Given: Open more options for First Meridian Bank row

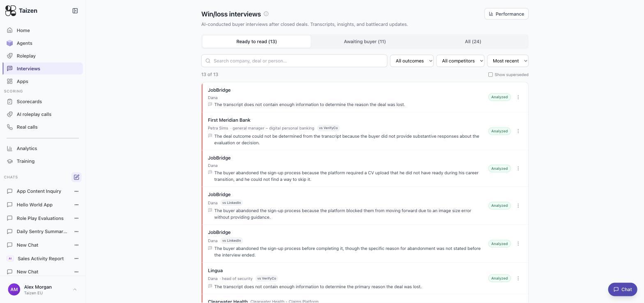Looking at the screenshot, I should click(x=518, y=131).
